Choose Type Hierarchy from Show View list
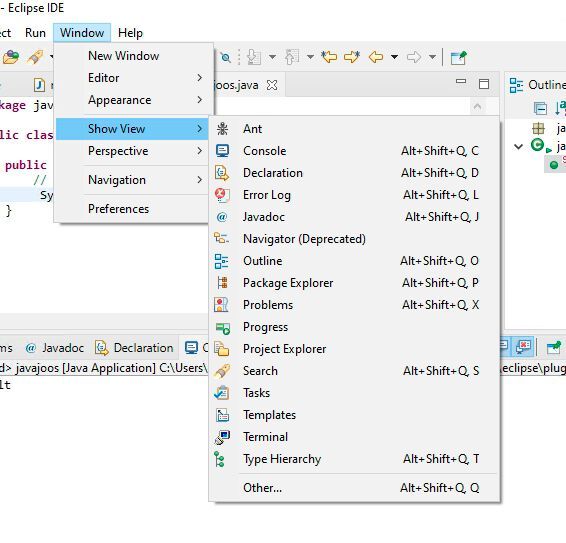566x543 pixels. click(x=354, y=459)
